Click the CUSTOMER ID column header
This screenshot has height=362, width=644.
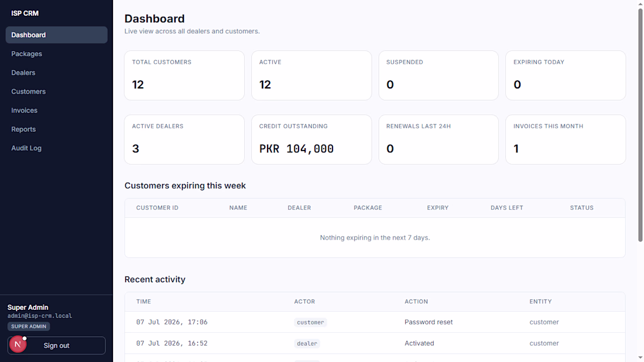tap(157, 208)
